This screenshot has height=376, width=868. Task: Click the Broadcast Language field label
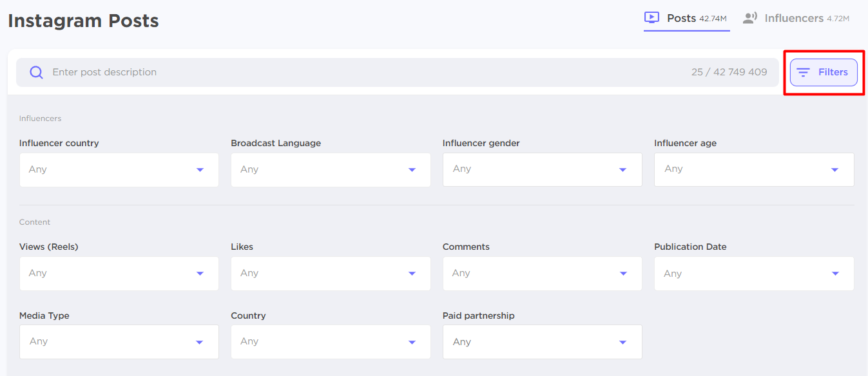coord(276,143)
